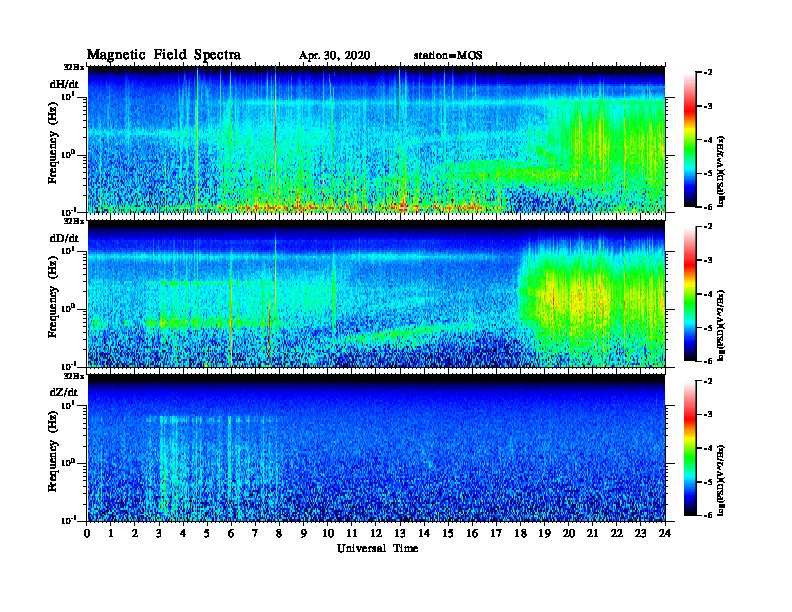Click the color bar beside the dZ/dt panel
The width and height of the screenshot is (792, 612).
click(690, 448)
